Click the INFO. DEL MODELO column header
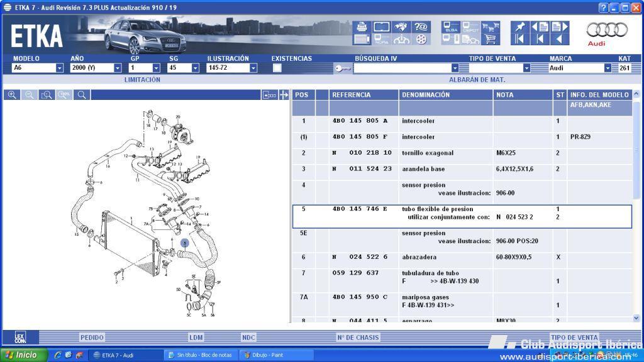 pos(599,95)
